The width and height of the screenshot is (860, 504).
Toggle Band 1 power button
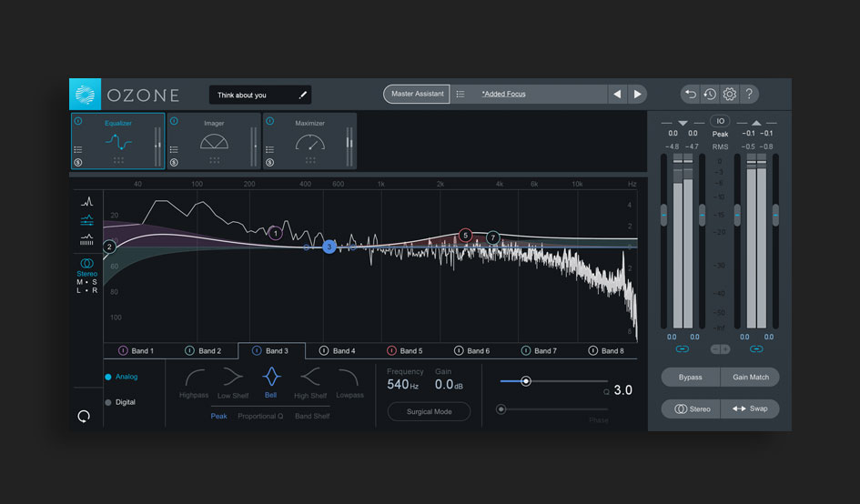(123, 350)
